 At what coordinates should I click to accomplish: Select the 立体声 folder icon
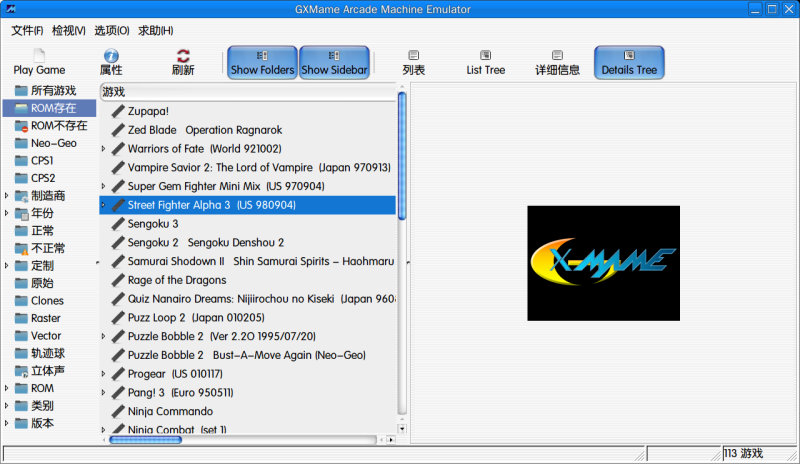pyautogui.click(x=21, y=371)
